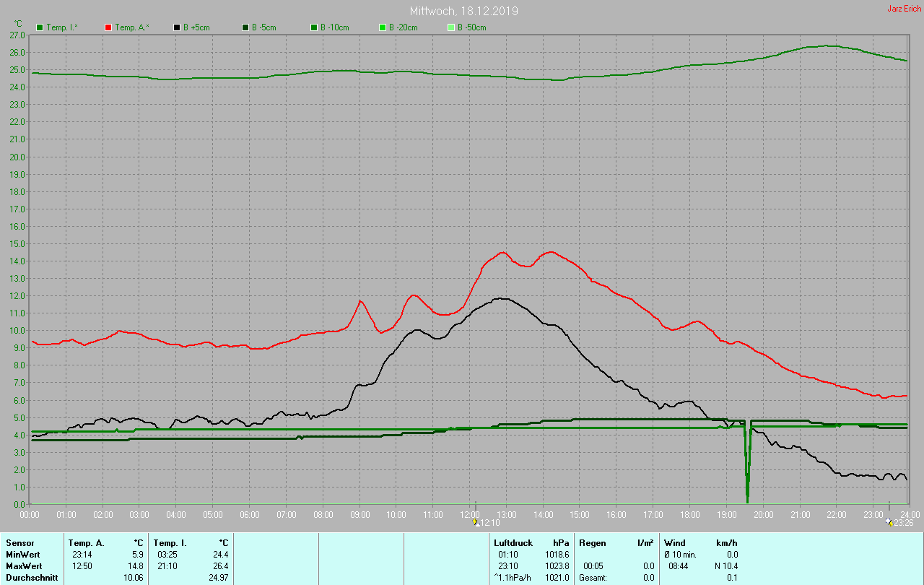
Task: Toggle the B -10cm legend square
Action: pos(314,27)
